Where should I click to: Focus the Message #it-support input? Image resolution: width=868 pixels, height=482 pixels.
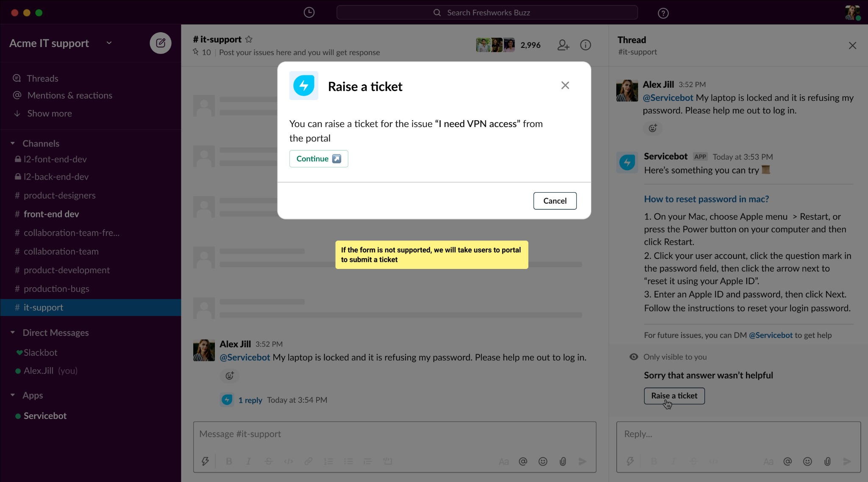click(x=395, y=434)
